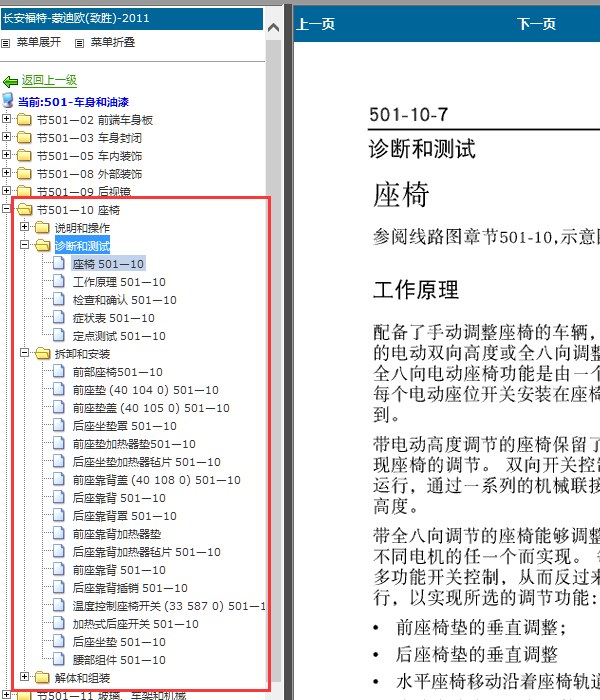Click page icon for 前部座椅501—10
600x700 pixels.
(59, 371)
